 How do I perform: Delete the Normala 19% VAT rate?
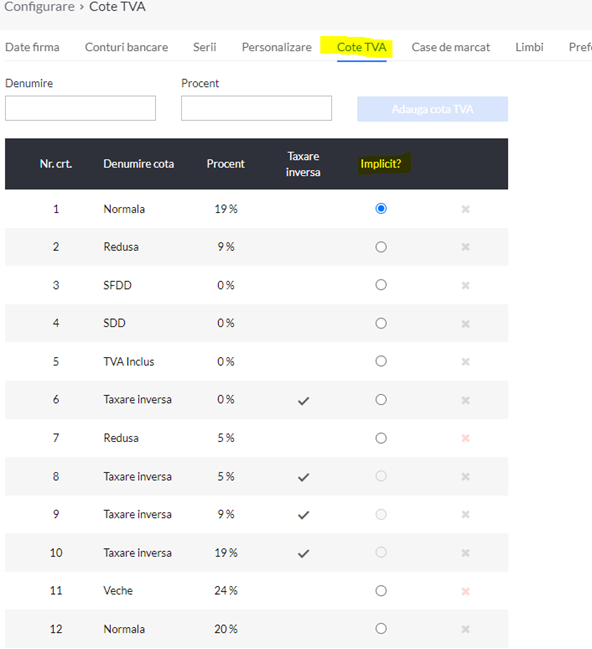[465, 209]
